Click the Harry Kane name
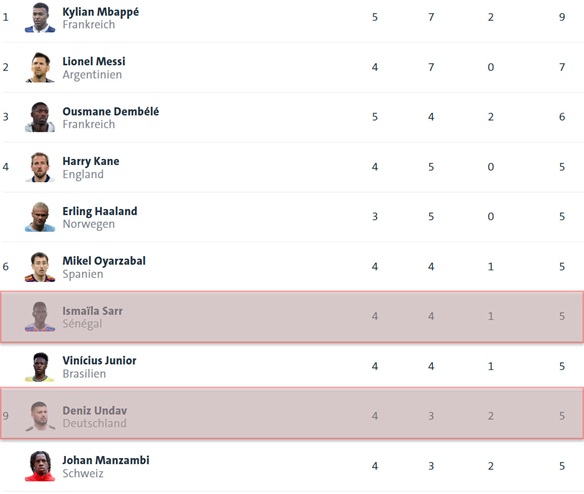The width and height of the screenshot is (584, 494). coord(91,161)
